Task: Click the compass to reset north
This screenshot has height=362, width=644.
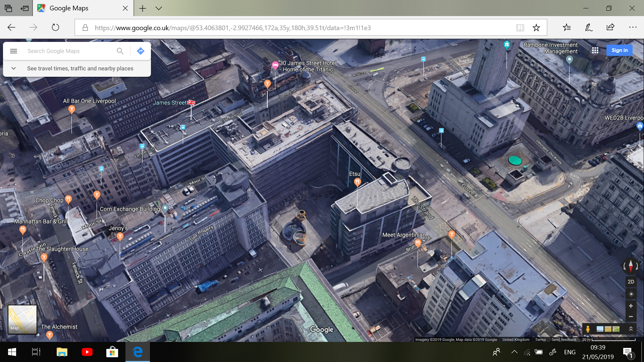Action: [x=631, y=266]
